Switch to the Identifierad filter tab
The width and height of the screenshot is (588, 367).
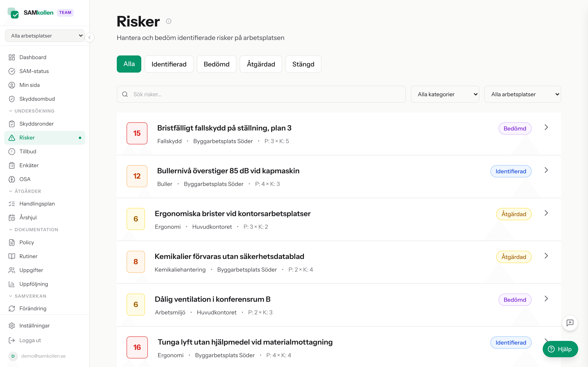click(x=169, y=64)
